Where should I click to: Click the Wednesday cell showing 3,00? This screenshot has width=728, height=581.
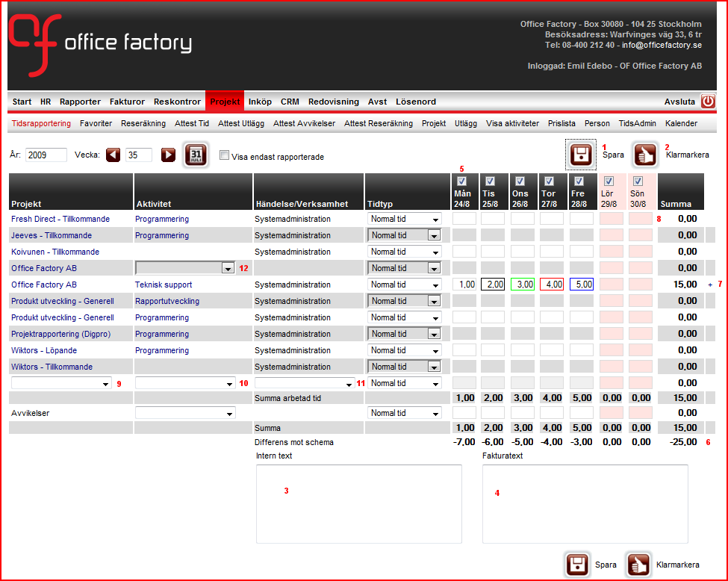(x=523, y=285)
